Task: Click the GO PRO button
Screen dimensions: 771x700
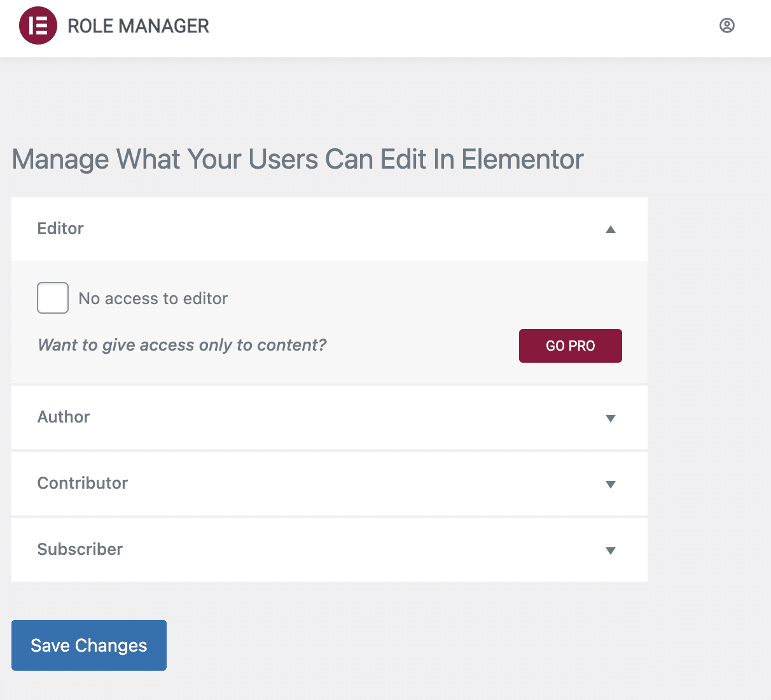Action: click(570, 346)
